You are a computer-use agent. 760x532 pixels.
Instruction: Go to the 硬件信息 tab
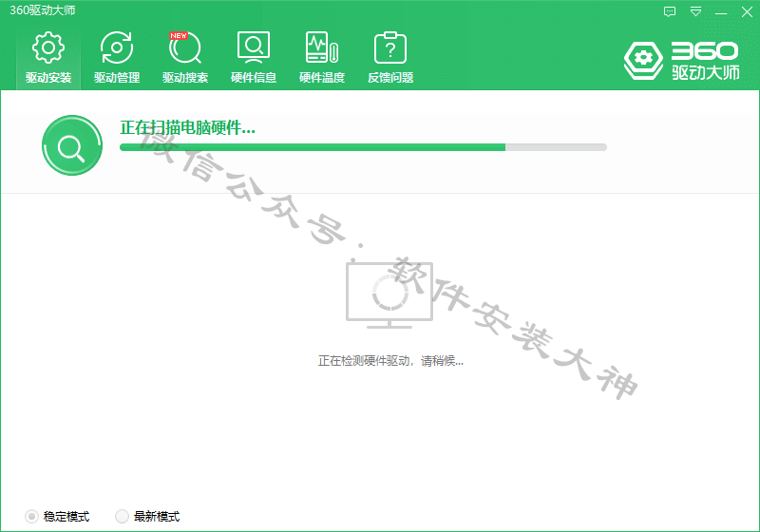click(254, 58)
